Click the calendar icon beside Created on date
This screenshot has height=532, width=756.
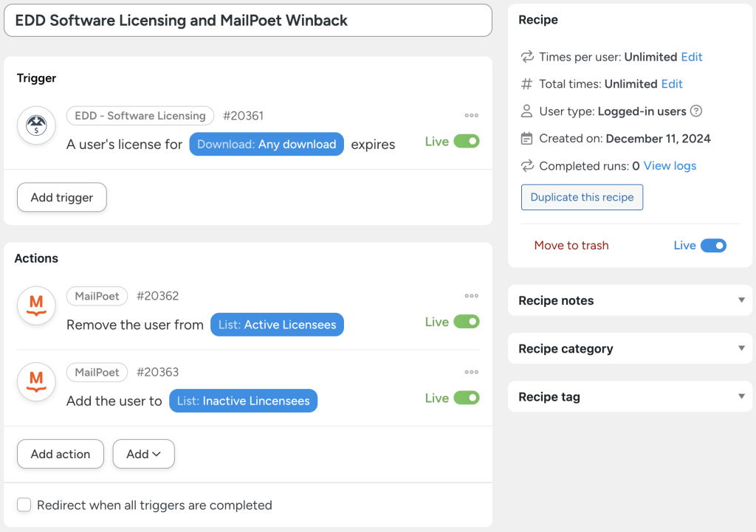click(x=526, y=138)
